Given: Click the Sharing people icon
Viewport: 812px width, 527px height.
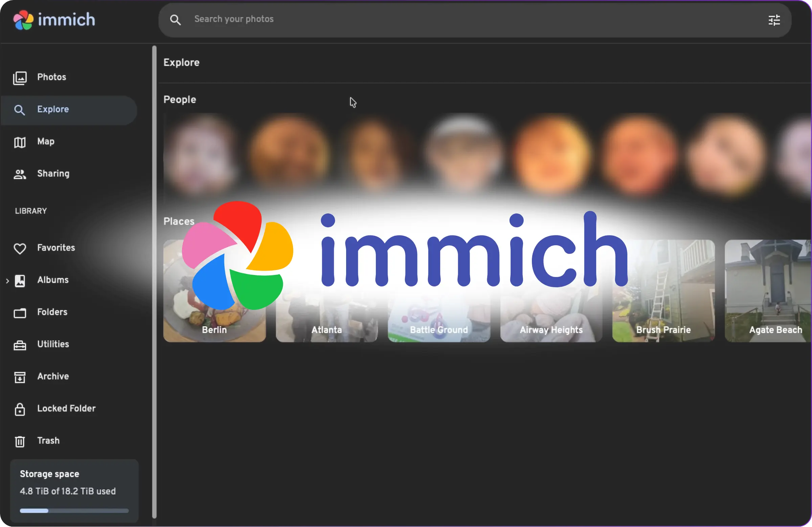Looking at the screenshot, I should click(x=20, y=174).
